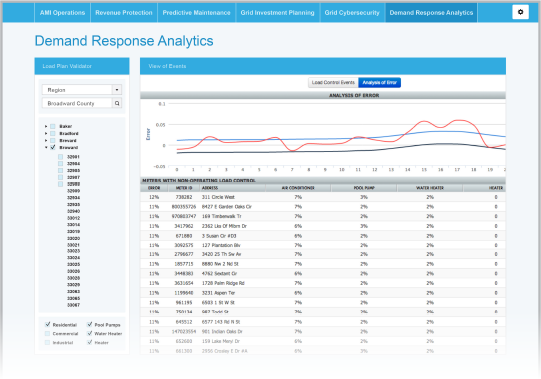Select the 901 Indian Oaks Dr row

(x=323, y=332)
